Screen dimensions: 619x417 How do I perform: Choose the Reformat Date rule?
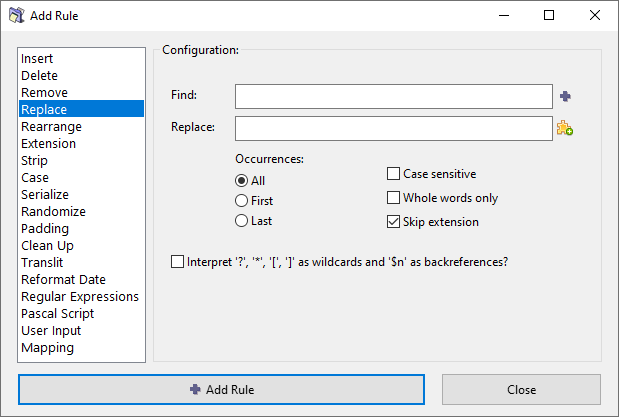pyautogui.click(x=63, y=280)
